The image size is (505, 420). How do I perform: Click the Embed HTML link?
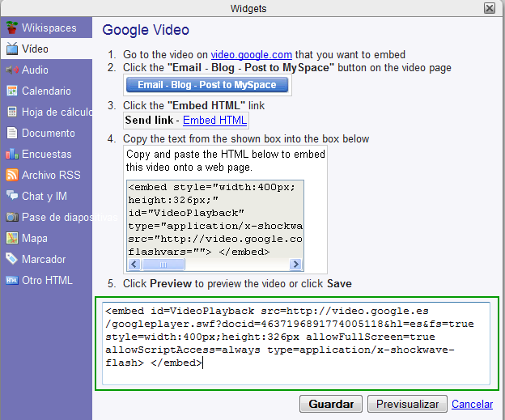[x=214, y=120]
